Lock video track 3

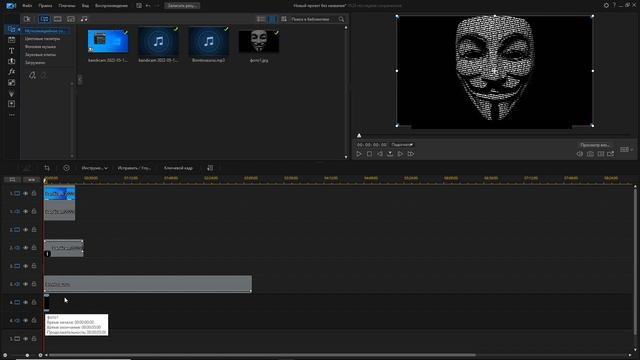click(34, 266)
